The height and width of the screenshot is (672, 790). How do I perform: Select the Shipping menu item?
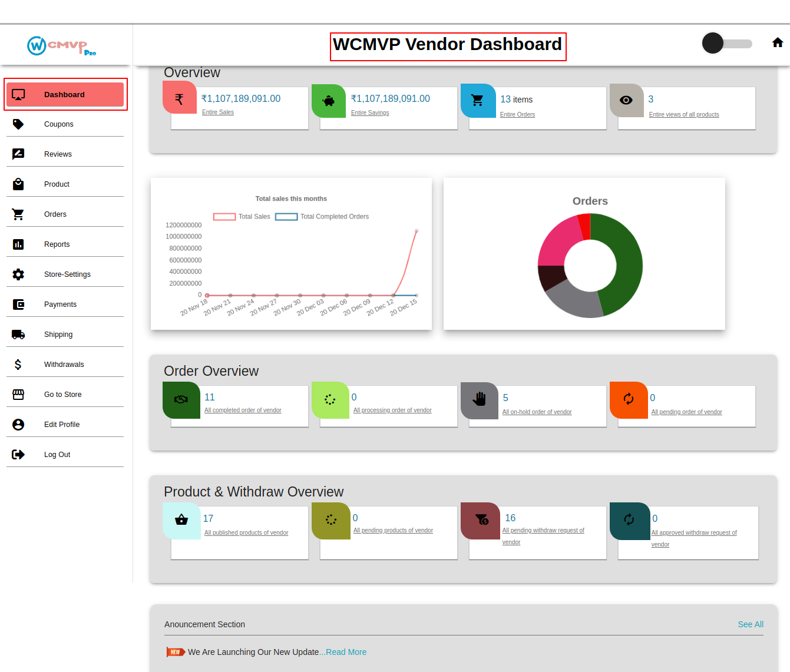point(65,335)
